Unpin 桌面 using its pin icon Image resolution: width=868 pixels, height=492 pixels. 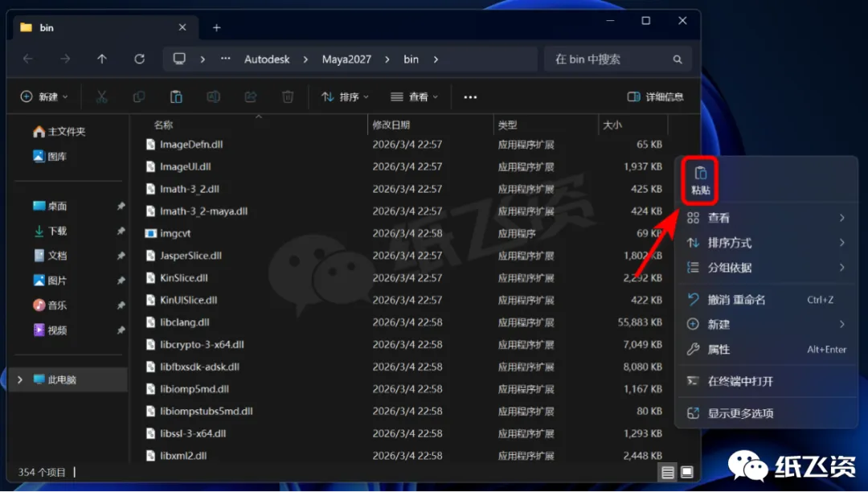(x=121, y=206)
